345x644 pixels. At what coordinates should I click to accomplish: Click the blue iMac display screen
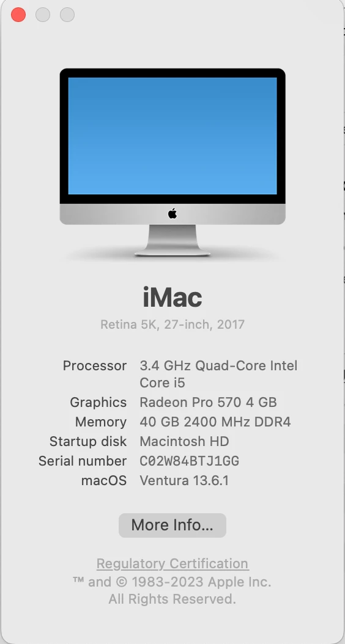click(172, 136)
